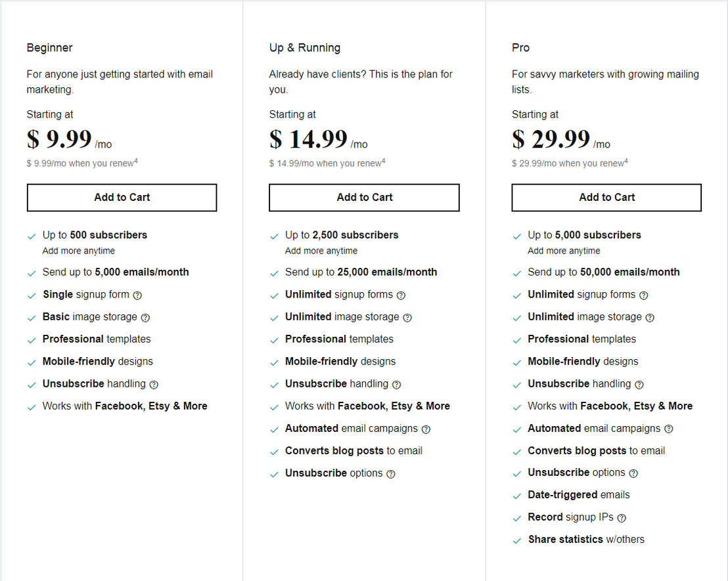The width and height of the screenshot is (728, 581).
Task: Show help for Pro Unsubscribe options
Action: coord(633,473)
